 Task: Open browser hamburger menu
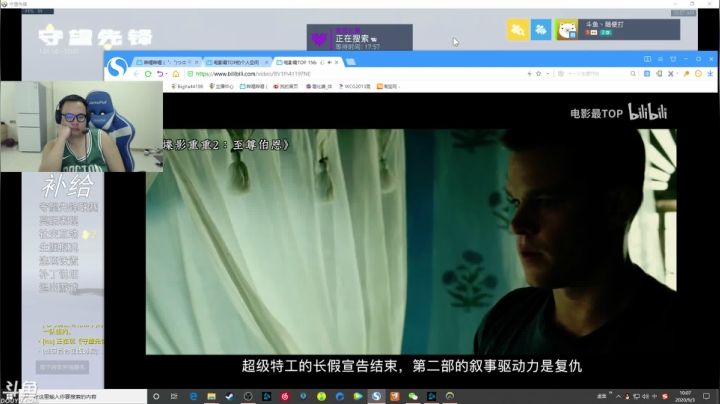pos(660,59)
